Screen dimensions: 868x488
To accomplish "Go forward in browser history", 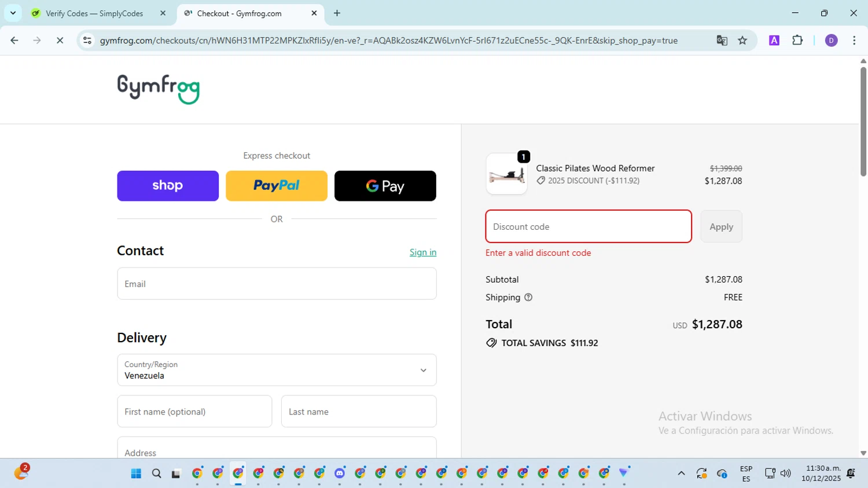I will coord(37,41).
